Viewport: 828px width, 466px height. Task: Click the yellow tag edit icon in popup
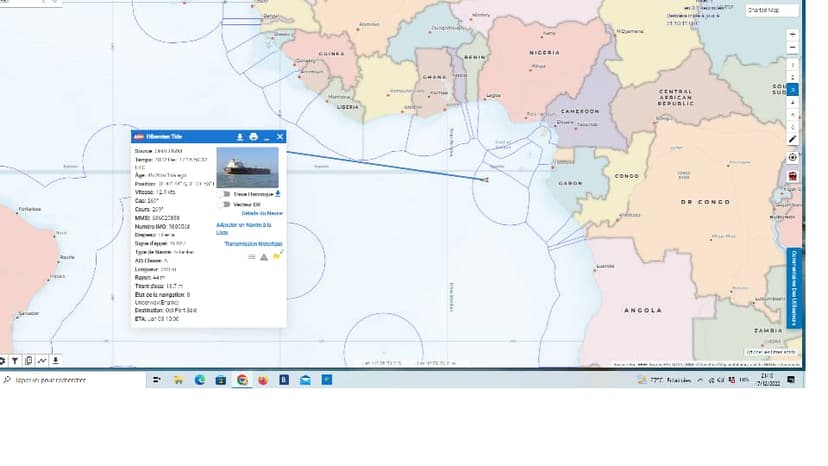pyautogui.click(x=278, y=256)
